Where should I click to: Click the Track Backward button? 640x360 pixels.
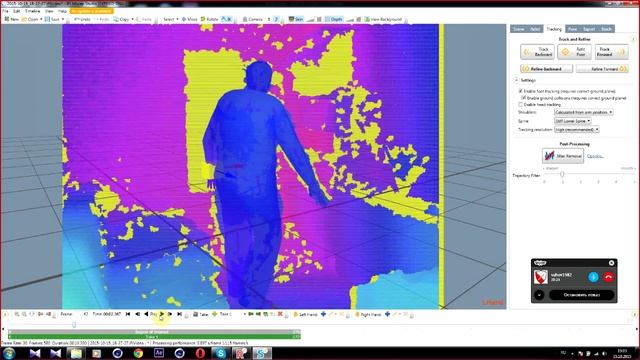(x=537, y=52)
